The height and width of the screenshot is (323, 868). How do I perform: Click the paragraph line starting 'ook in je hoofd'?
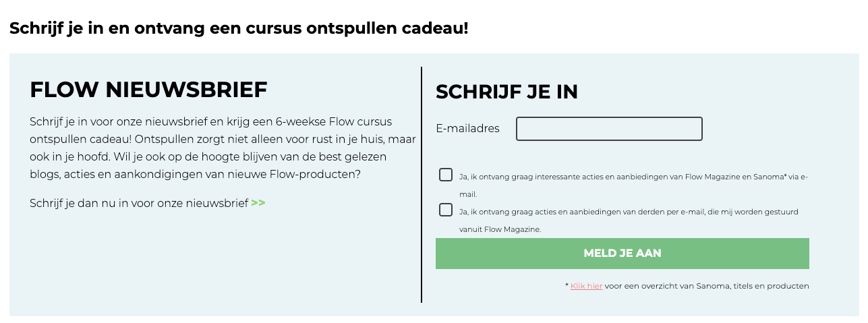(208, 156)
